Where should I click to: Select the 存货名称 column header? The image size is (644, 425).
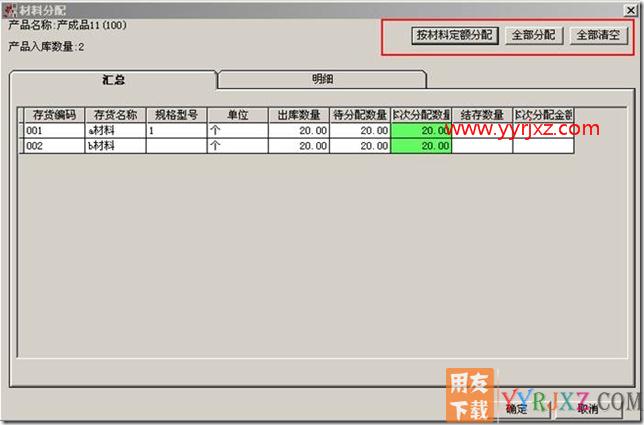[115, 115]
